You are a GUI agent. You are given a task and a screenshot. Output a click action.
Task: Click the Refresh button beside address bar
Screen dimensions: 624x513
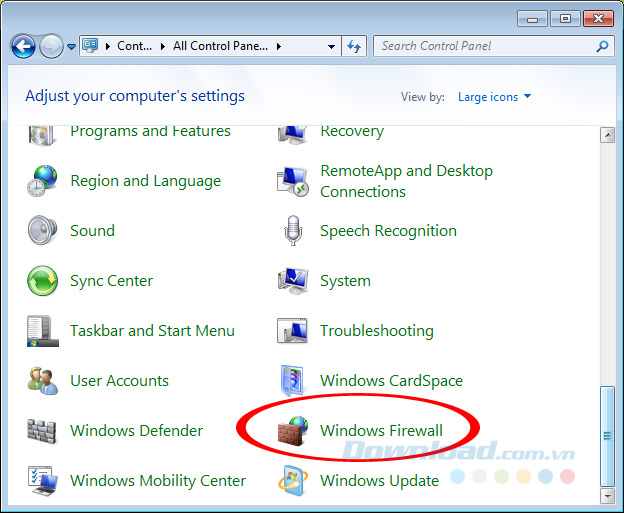tap(354, 46)
